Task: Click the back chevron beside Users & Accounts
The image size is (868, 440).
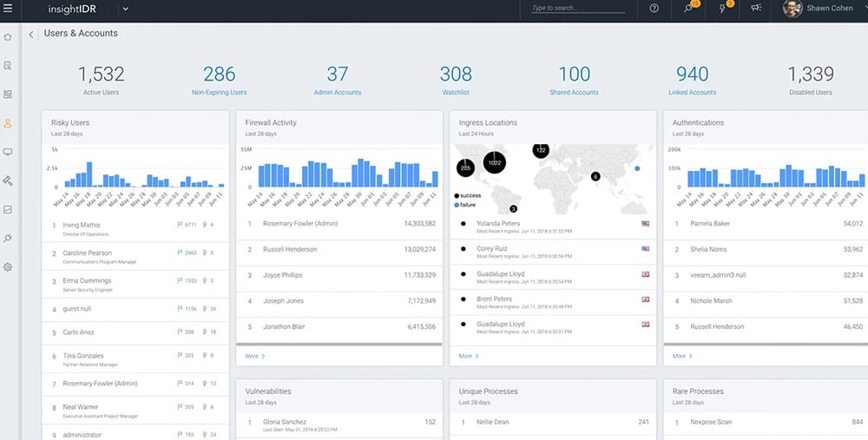Action: click(32, 35)
